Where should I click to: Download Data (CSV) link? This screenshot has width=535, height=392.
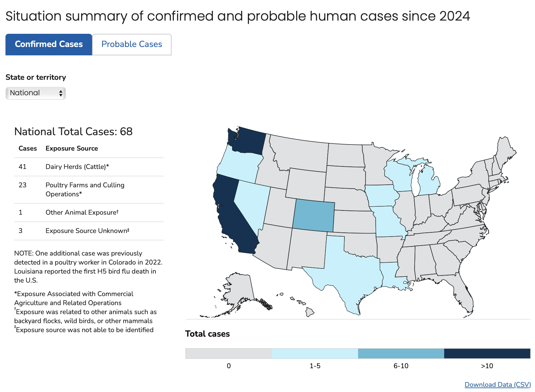pyautogui.click(x=498, y=385)
